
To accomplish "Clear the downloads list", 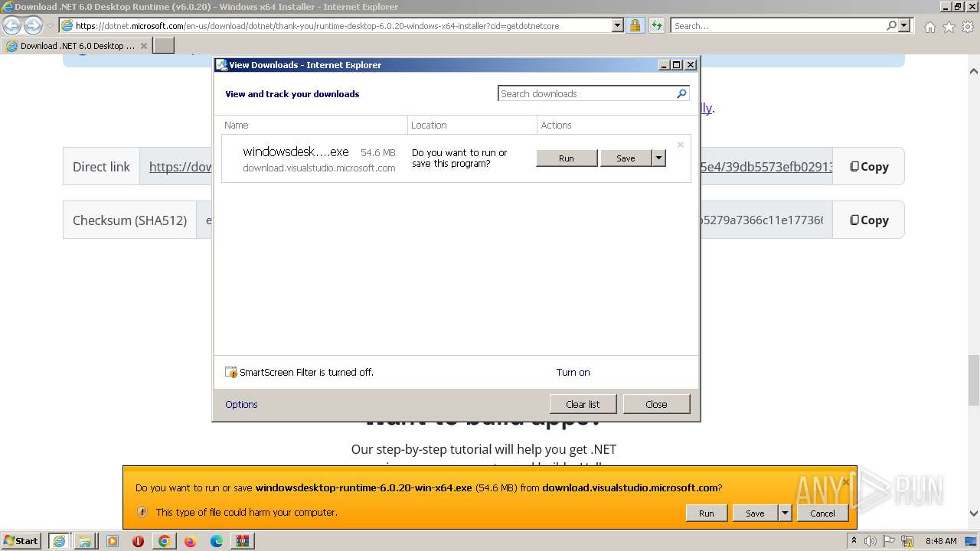I will 583,404.
